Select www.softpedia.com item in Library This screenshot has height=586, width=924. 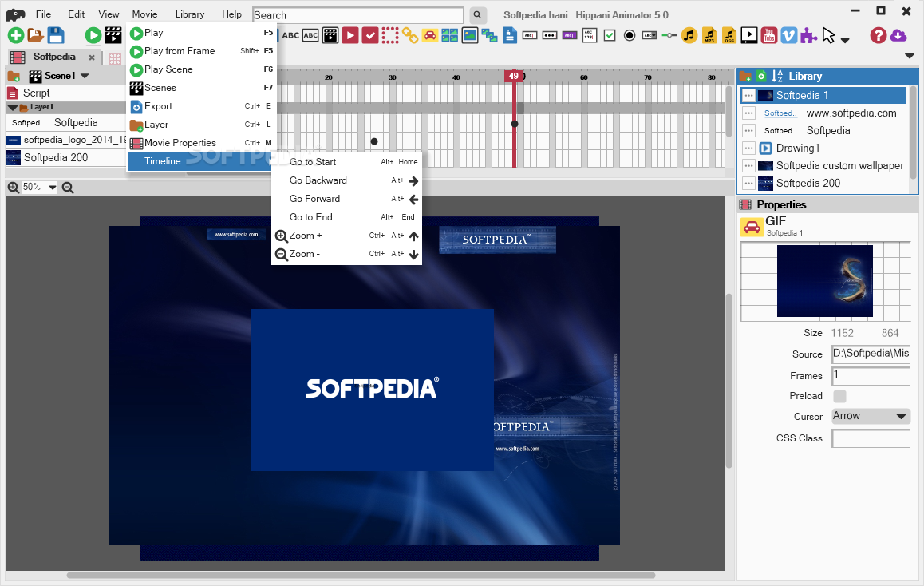pyautogui.click(x=823, y=113)
